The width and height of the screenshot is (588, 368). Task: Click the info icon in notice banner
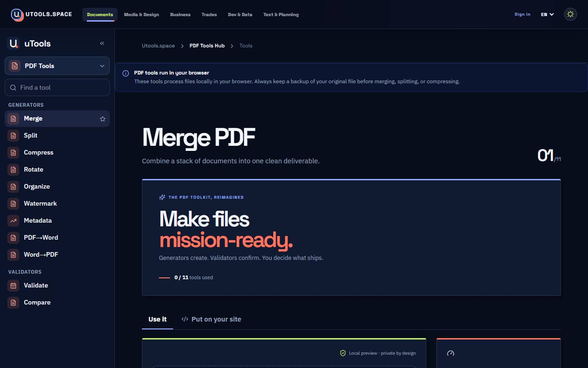(x=125, y=73)
